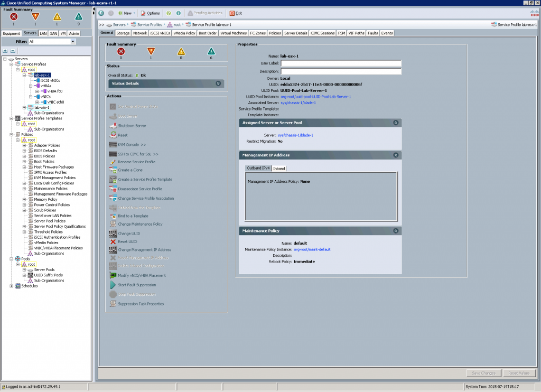Click Create a Clone
Image resolution: width=541 pixels, height=392 pixels.
pos(130,170)
